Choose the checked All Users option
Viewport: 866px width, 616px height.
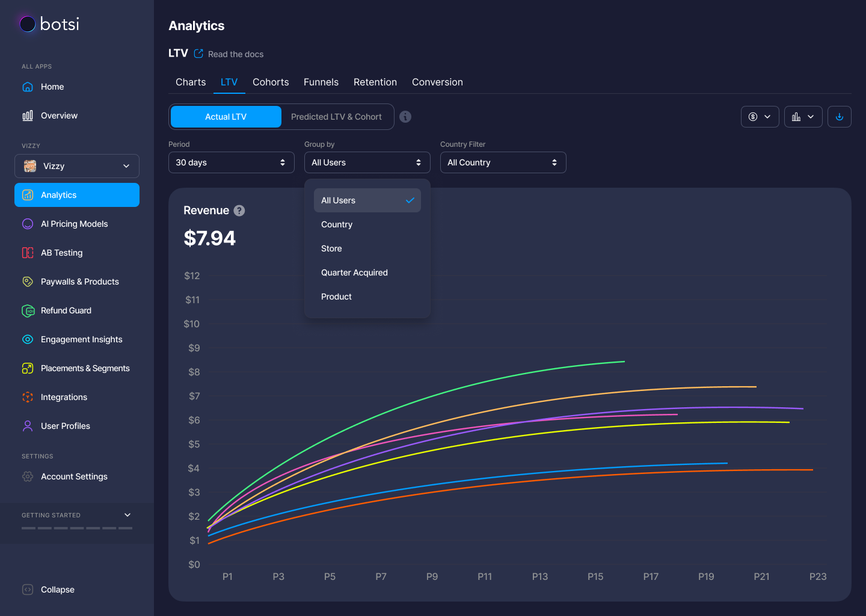tap(367, 200)
